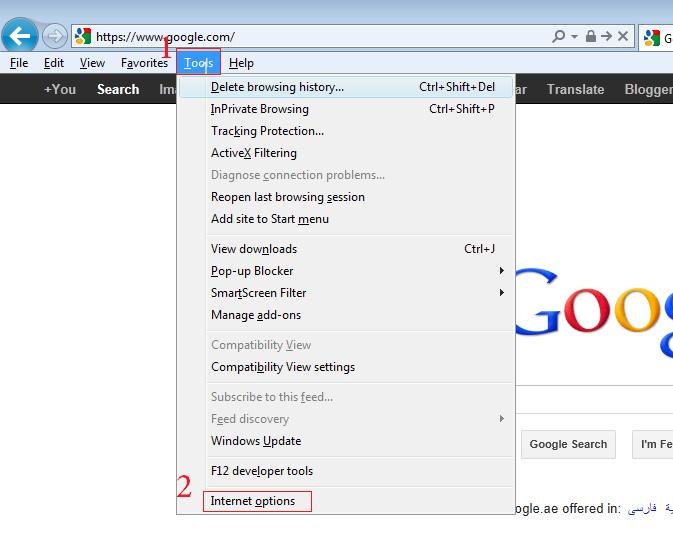The image size is (673, 550).
Task: Select Windows Update
Action: click(x=346, y=441)
